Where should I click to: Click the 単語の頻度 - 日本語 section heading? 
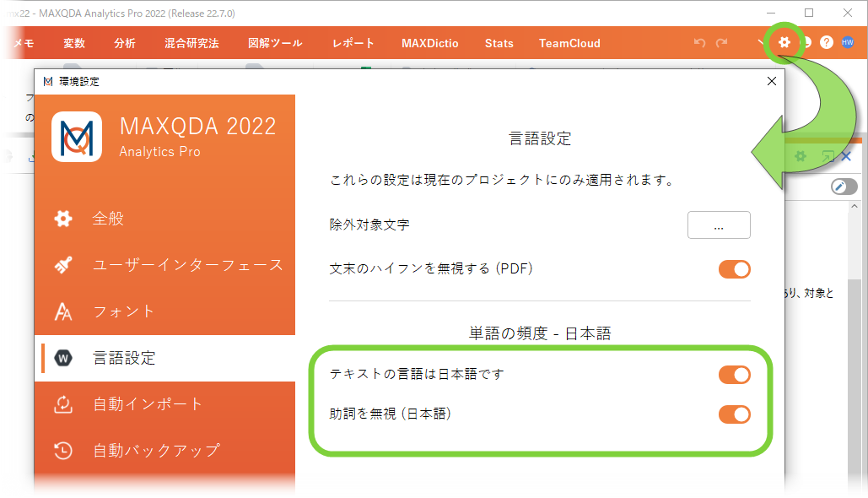coord(540,333)
